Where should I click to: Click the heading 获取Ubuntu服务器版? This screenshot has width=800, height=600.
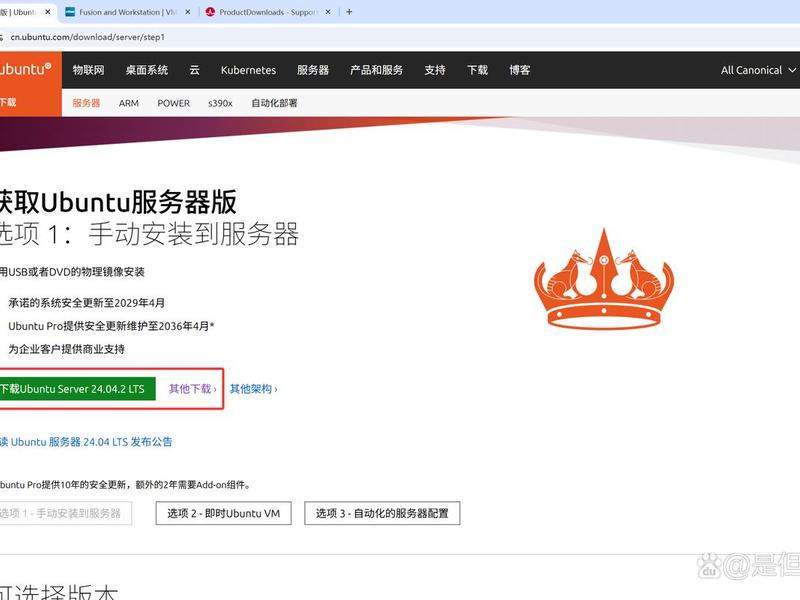pos(118,202)
